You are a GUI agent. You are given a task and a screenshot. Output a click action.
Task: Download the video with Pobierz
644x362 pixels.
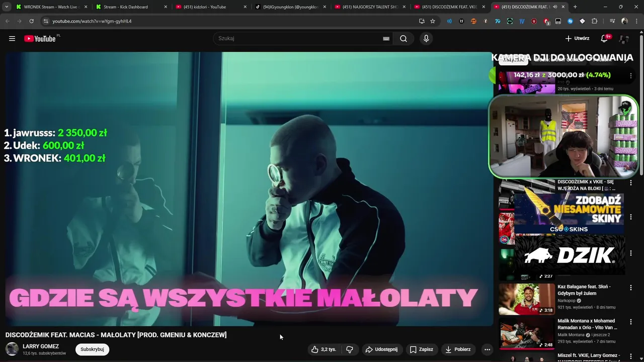point(458,349)
